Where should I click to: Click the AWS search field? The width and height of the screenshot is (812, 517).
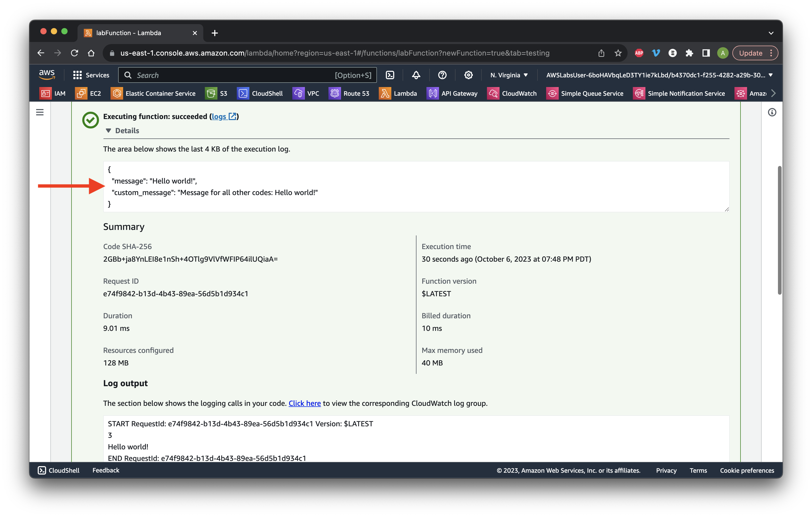(x=248, y=75)
